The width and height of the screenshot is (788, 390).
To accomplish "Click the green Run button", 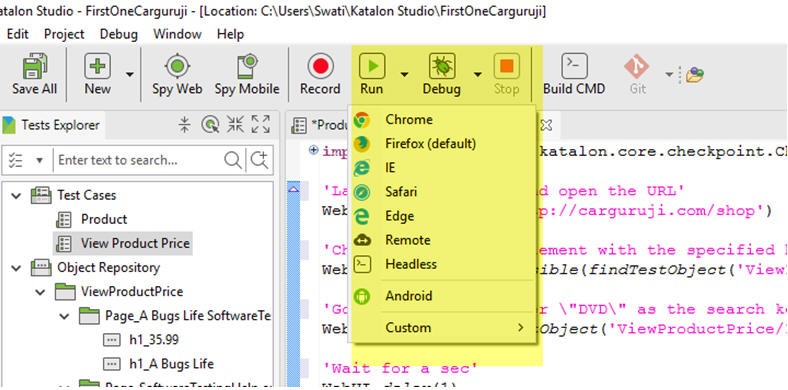I will click(371, 66).
